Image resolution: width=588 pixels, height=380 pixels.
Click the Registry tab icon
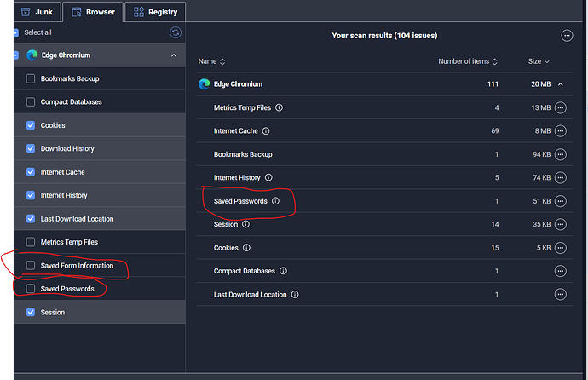tap(139, 12)
